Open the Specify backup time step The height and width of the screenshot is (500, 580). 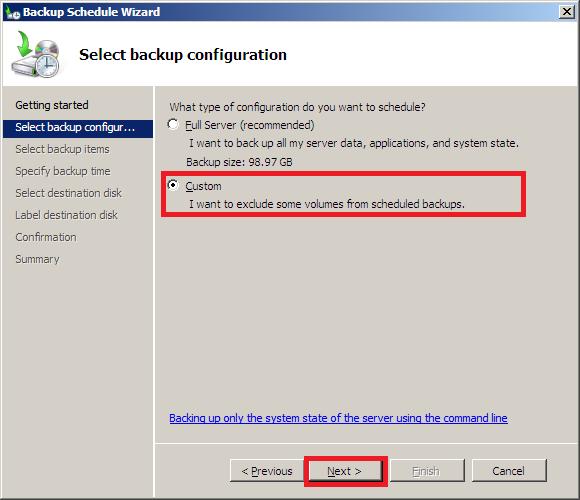pyautogui.click(x=63, y=171)
